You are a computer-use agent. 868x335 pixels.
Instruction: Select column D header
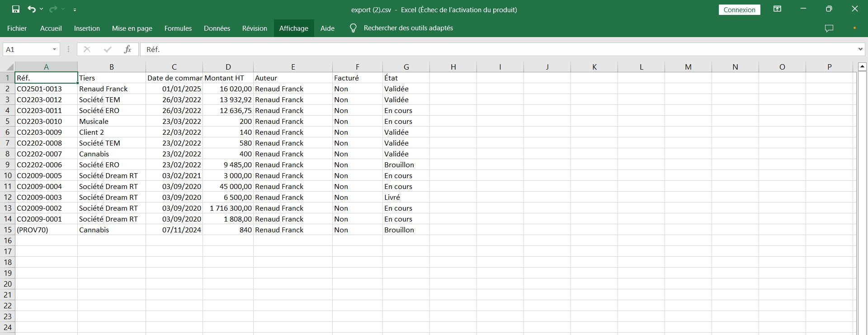coord(228,67)
